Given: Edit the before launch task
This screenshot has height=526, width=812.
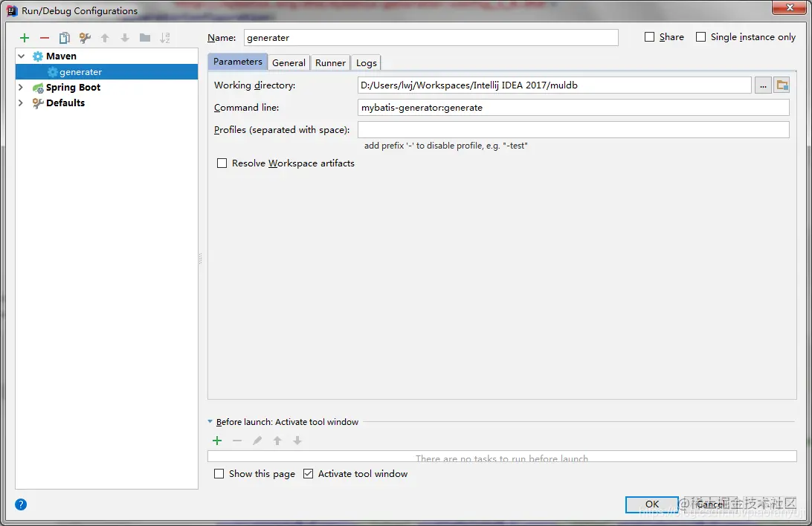Looking at the screenshot, I should click(257, 441).
